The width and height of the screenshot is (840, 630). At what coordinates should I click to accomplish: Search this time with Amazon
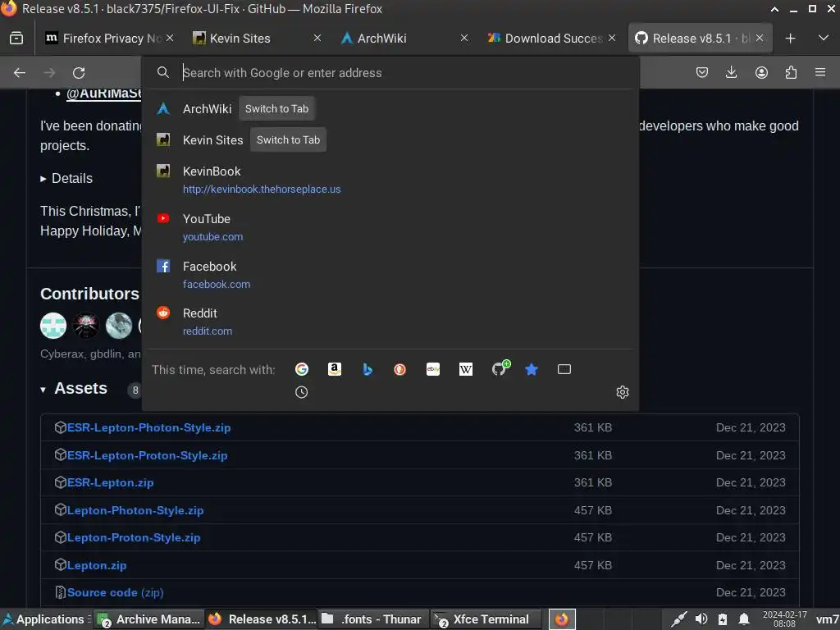click(335, 369)
